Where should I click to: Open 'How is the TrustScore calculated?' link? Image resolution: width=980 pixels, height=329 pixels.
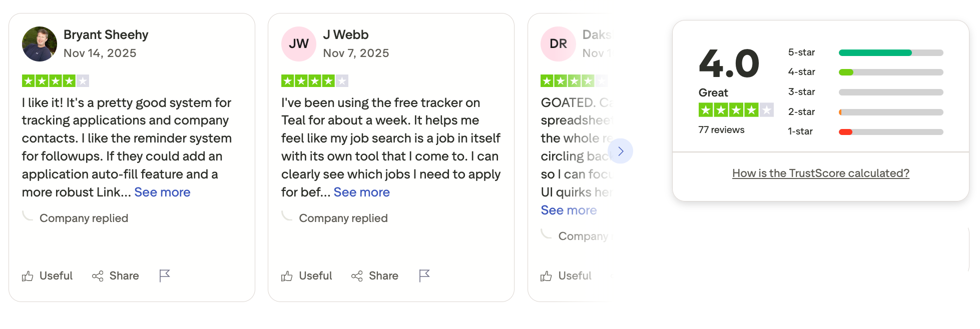click(820, 173)
